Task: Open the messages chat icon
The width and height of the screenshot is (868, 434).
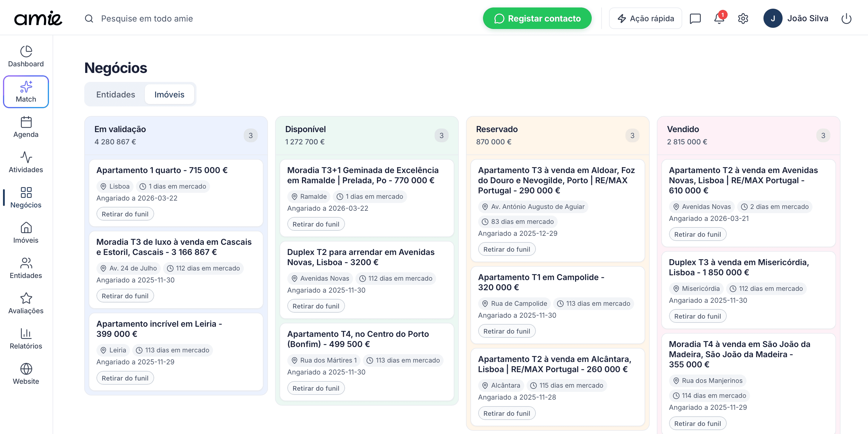Action: tap(695, 18)
